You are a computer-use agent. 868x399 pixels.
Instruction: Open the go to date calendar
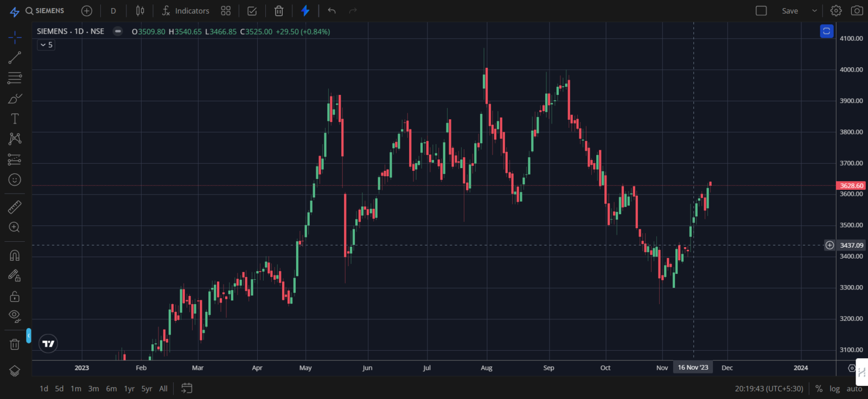pyautogui.click(x=187, y=388)
